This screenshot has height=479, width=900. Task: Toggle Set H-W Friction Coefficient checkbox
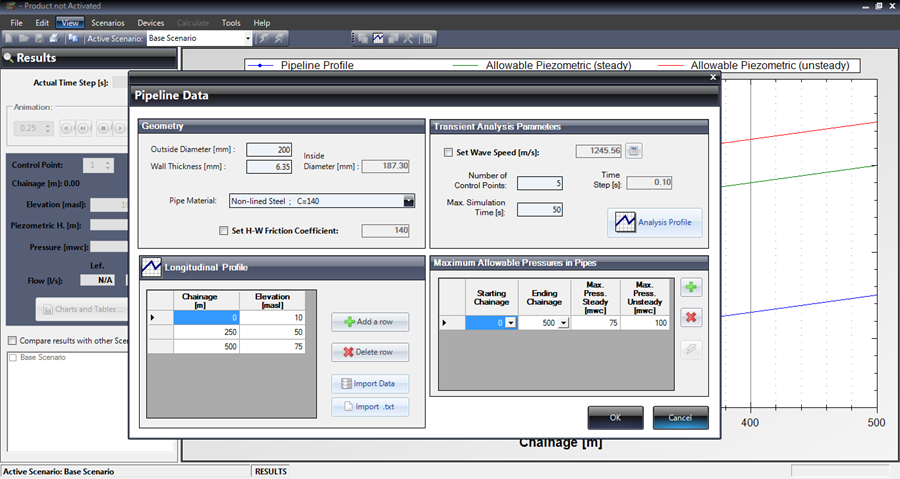pyautogui.click(x=224, y=231)
